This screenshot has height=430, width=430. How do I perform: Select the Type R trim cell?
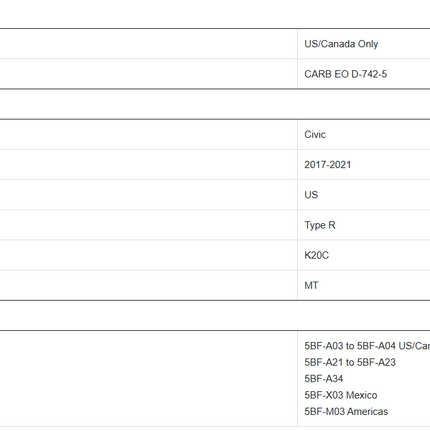pos(364,225)
